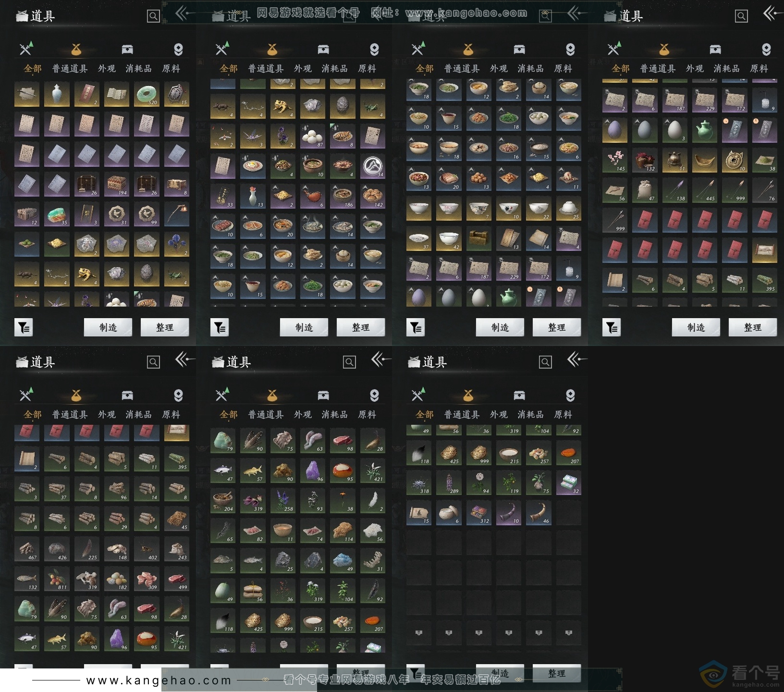Pick the gold ingot in top-right panel
The height and width of the screenshot is (692, 784).
point(705,161)
